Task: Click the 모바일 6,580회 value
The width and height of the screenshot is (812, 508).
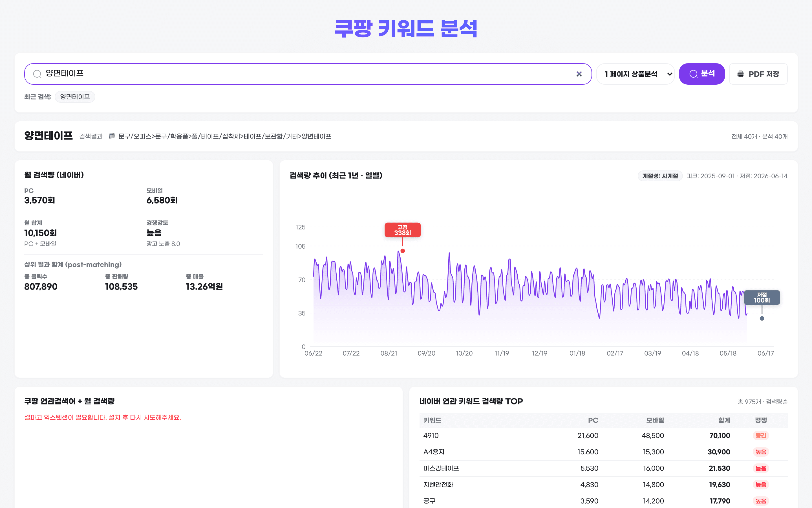Action: (162, 201)
